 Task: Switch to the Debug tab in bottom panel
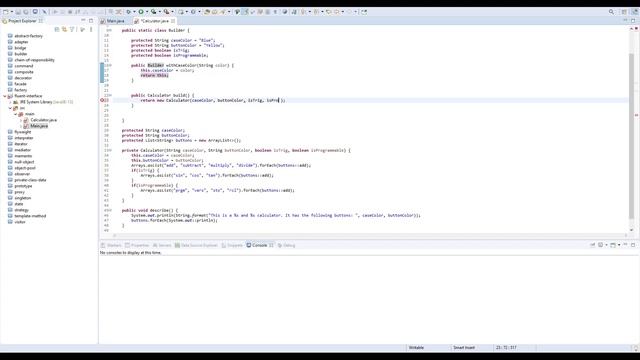coord(287,245)
